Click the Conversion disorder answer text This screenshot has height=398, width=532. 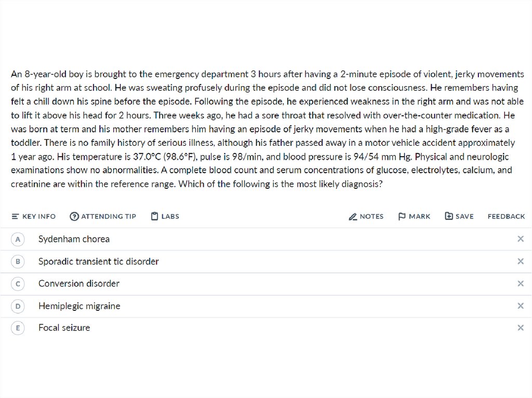coord(78,284)
